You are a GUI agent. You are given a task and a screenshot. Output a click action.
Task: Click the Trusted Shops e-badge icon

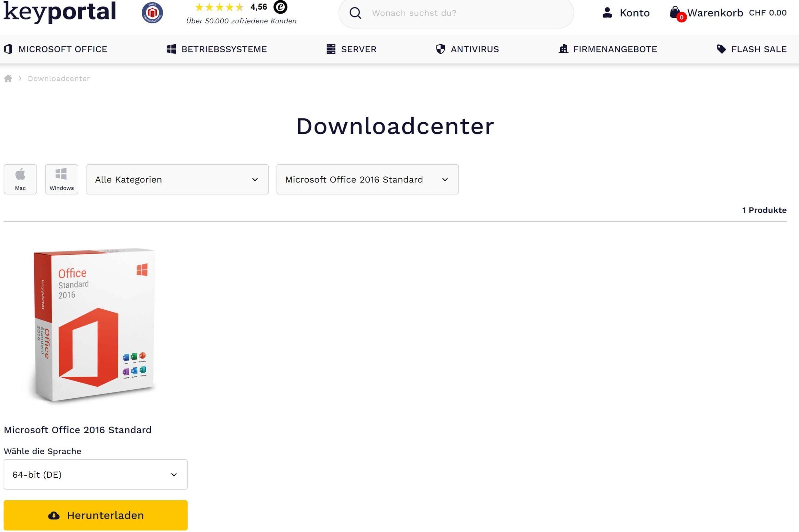[x=280, y=7]
